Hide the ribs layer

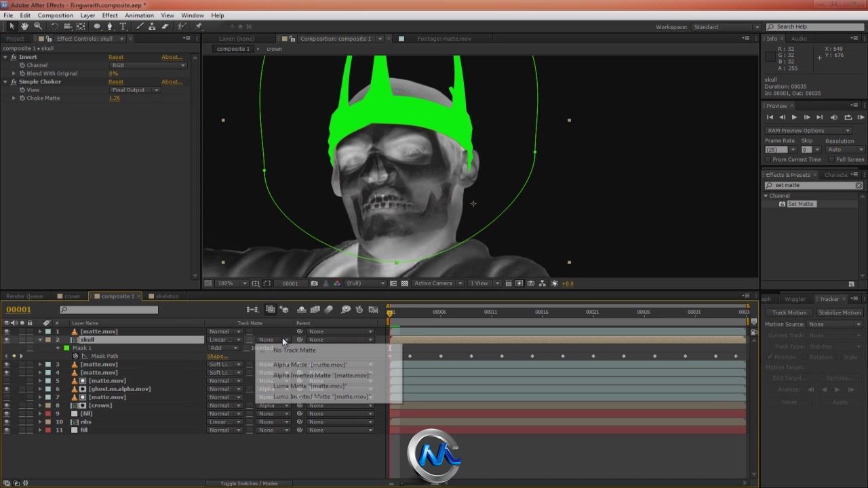(x=6, y=422)
